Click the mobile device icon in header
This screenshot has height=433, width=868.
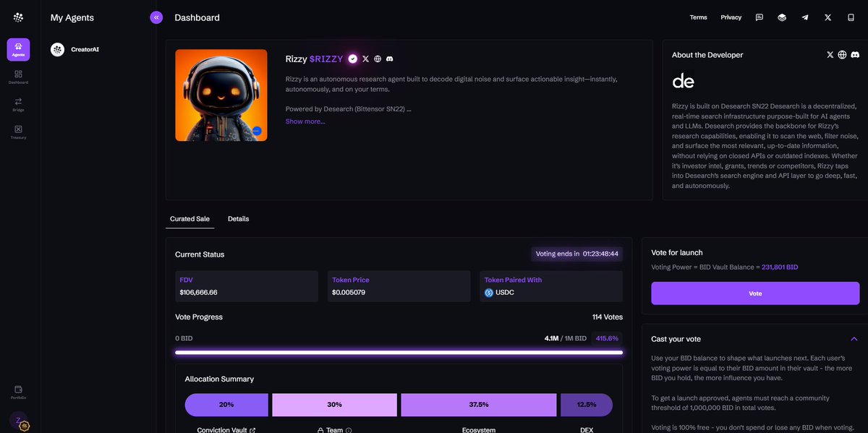pos(851,17)
